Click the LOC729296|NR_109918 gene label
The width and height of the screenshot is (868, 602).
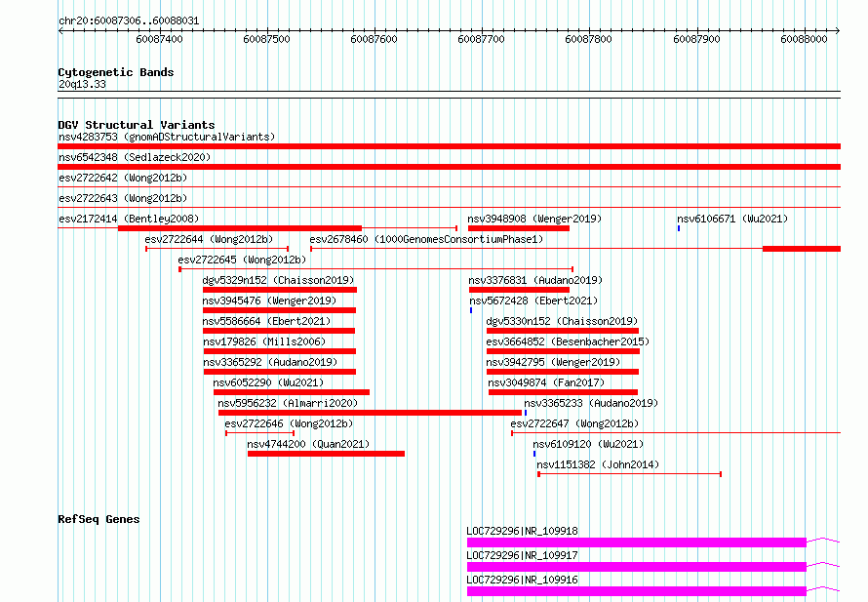tap(522, 531)
